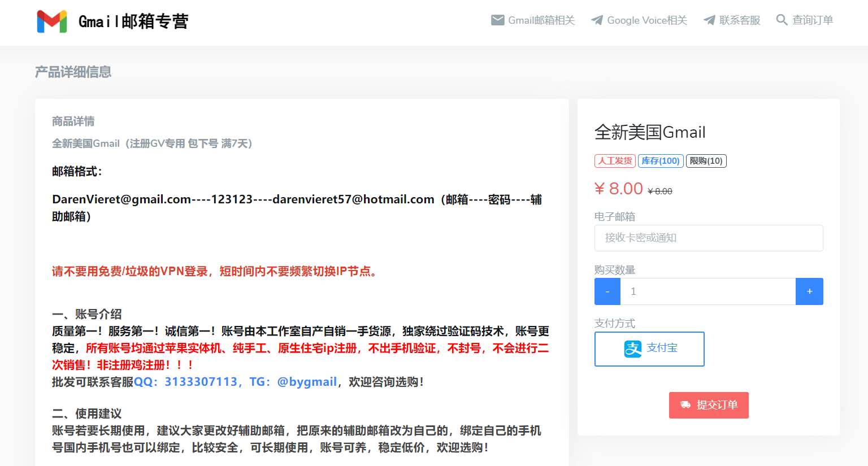Select 支付宝 as the payment method
The image size is (868, 466).
pos(649,349)
